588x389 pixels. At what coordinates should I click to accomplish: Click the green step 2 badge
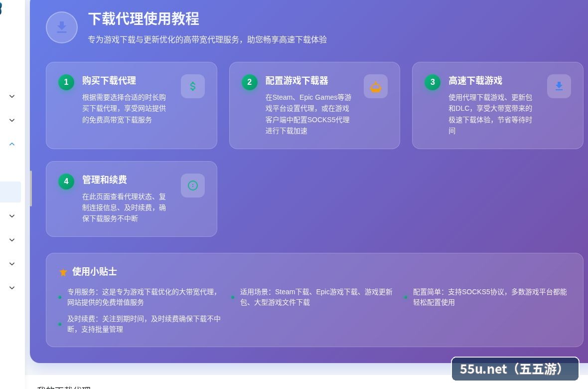249,82
